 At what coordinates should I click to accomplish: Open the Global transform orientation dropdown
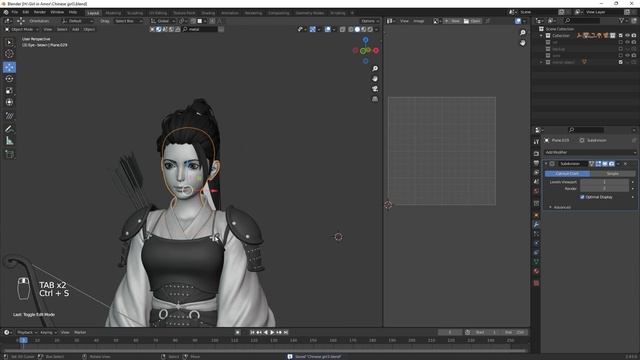coord(163,21)
